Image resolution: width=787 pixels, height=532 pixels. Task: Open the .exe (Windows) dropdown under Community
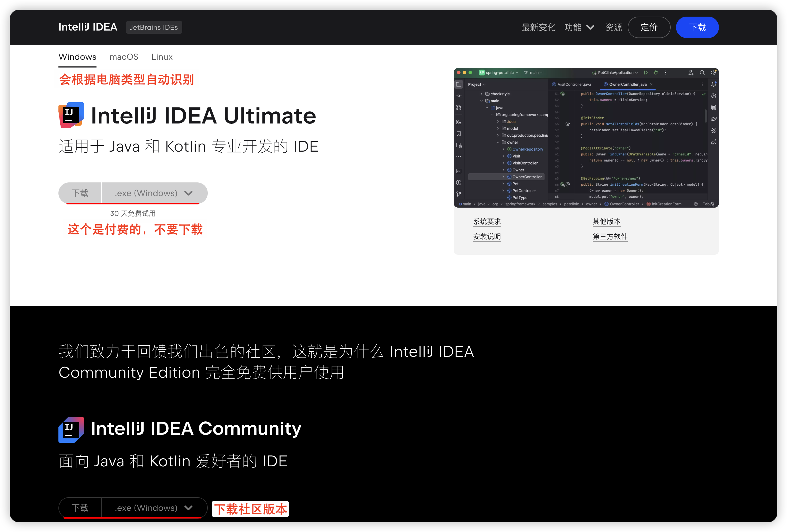154,508
